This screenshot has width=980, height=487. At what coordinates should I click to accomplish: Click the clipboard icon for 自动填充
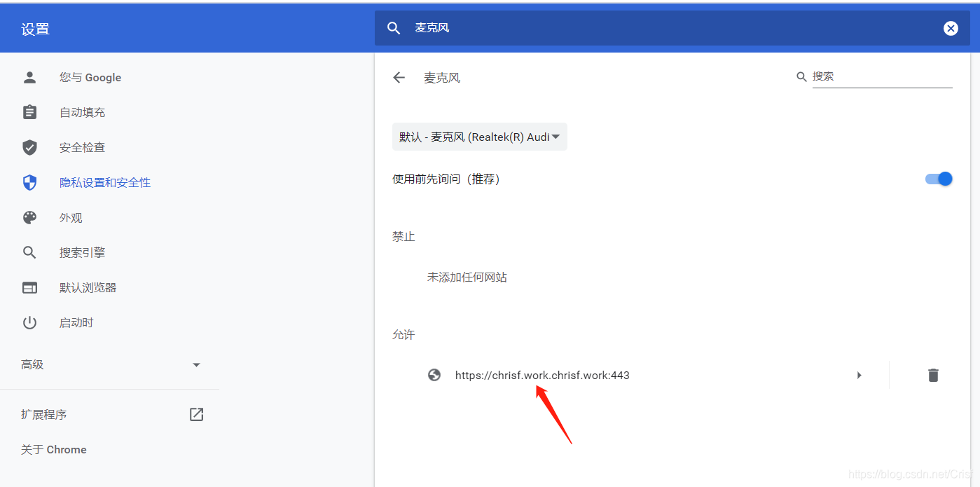(x=29, y=112)
